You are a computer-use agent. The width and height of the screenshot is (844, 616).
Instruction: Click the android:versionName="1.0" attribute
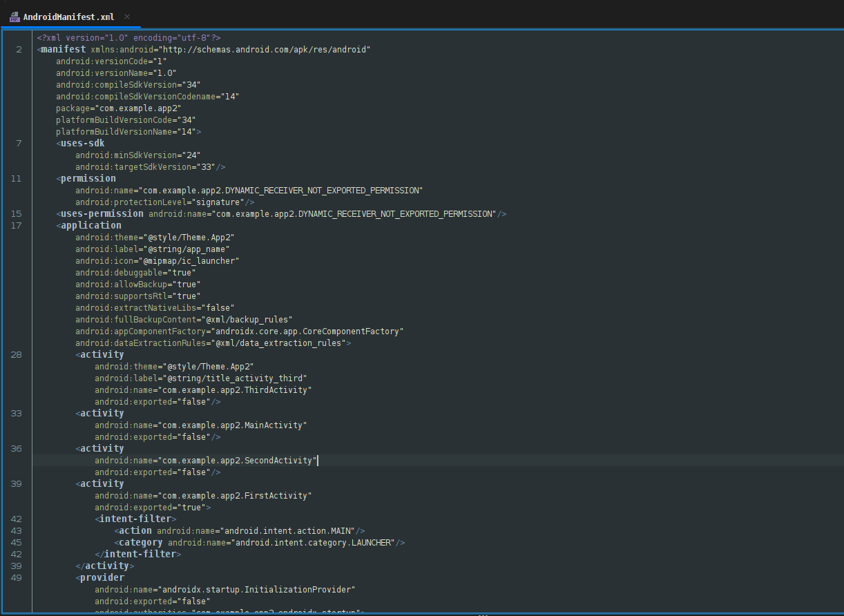click(117, 73)
